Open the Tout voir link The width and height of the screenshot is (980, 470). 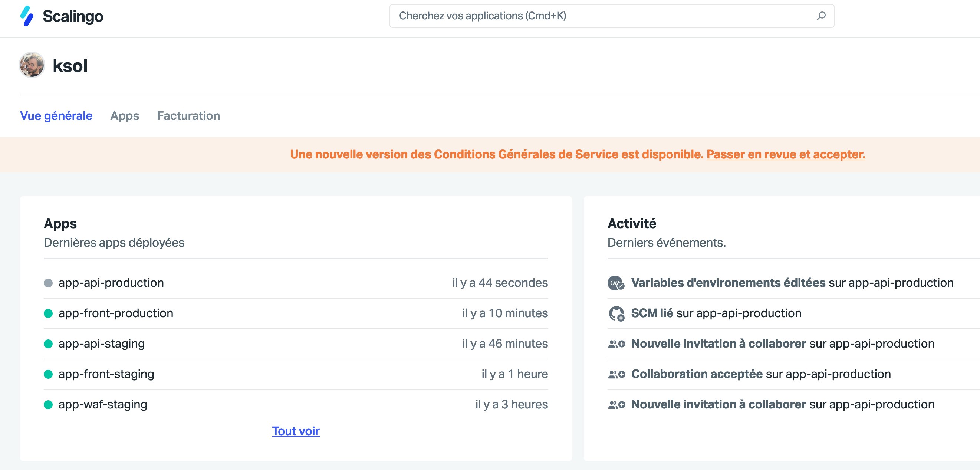pos(296,431)
